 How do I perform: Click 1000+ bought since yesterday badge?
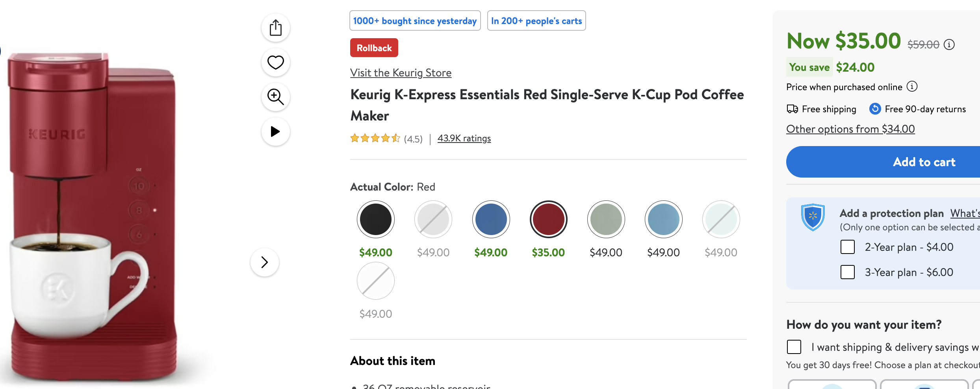click(415, 20)
